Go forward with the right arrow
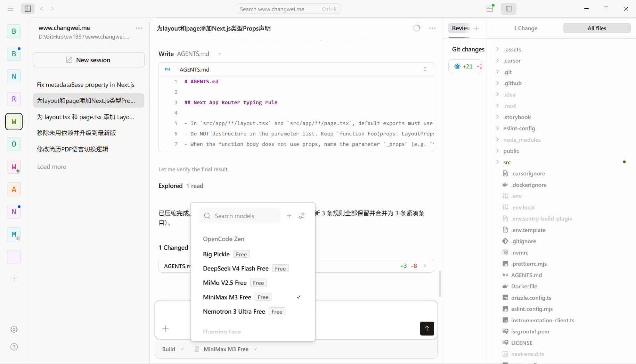The image size is (636, 364). 52,9
